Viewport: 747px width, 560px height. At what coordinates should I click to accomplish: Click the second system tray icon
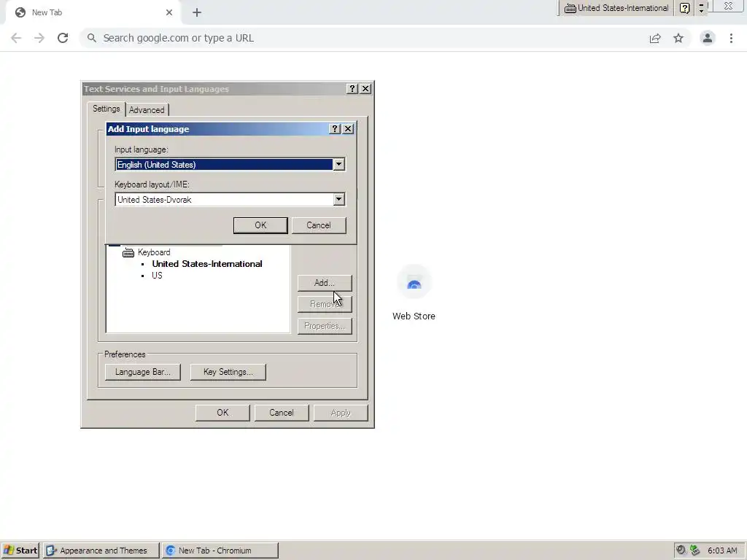pos(695,550)
